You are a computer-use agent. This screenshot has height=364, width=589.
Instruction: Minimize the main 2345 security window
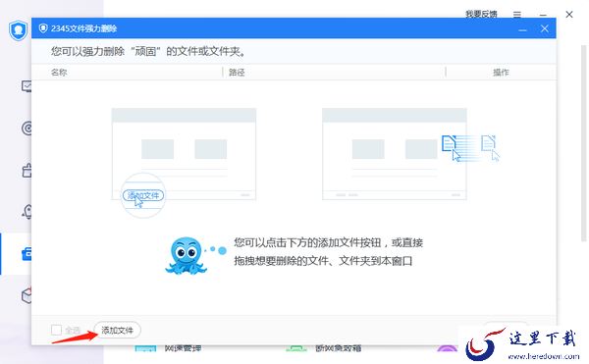tap(543, 15)
